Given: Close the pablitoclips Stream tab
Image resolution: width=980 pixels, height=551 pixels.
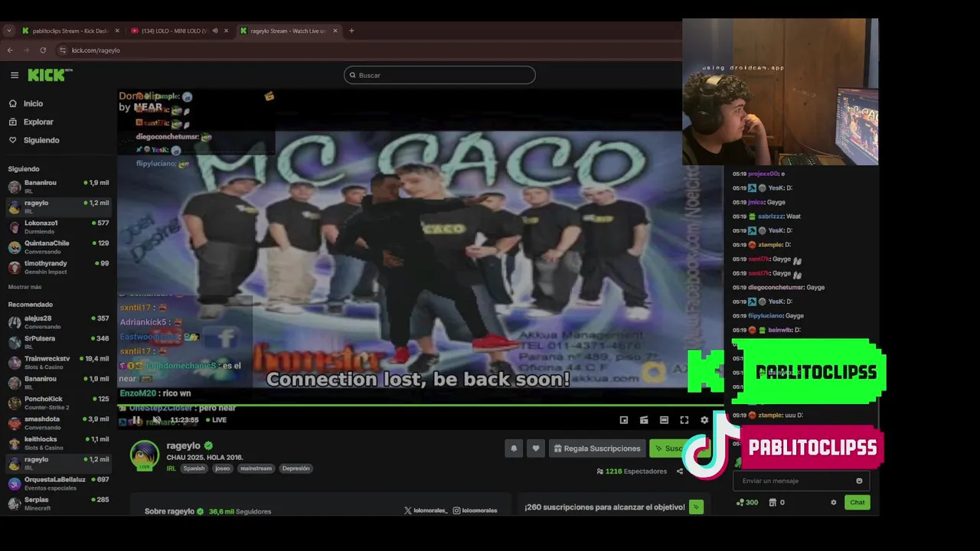Looking at the screenshot, I should coord(117,31).
